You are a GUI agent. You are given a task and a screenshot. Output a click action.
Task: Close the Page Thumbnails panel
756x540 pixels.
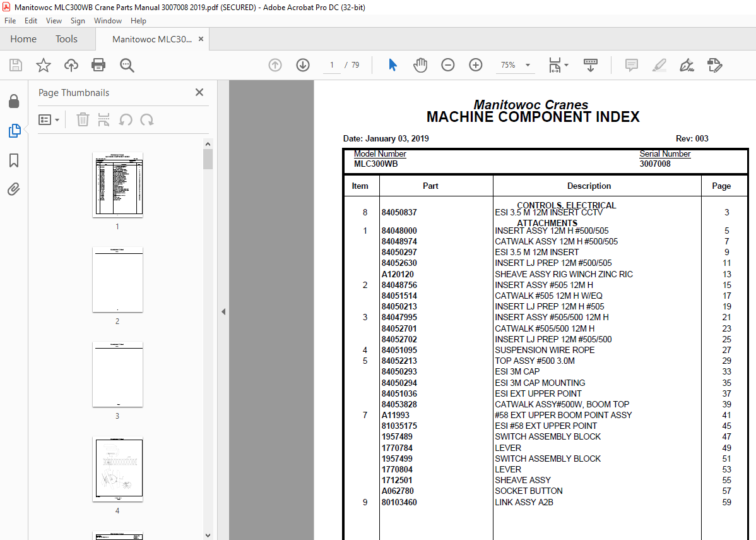199,92
